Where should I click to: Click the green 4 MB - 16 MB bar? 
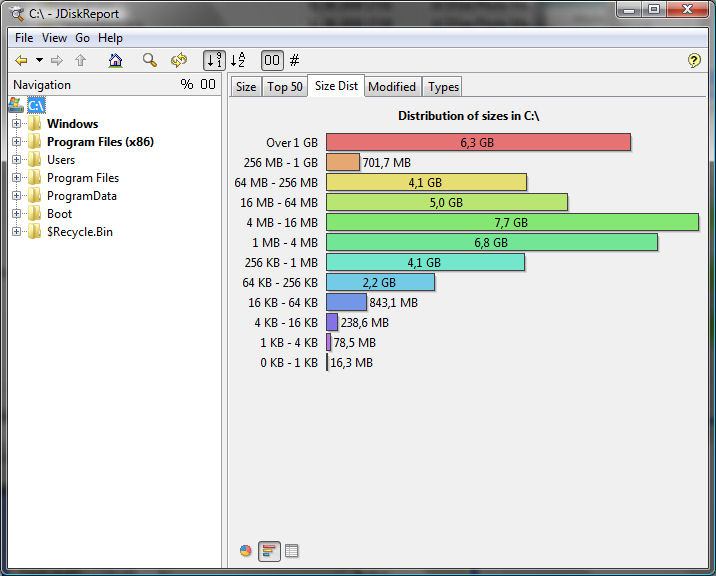pyautogui.click(x=512, y=222)
